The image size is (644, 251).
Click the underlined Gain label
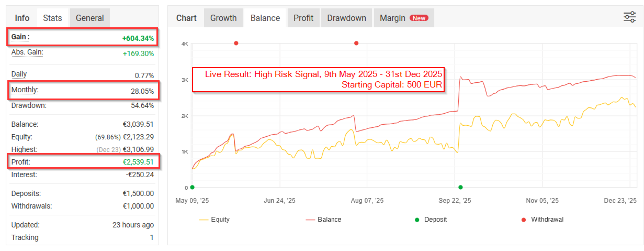[20, 37]
